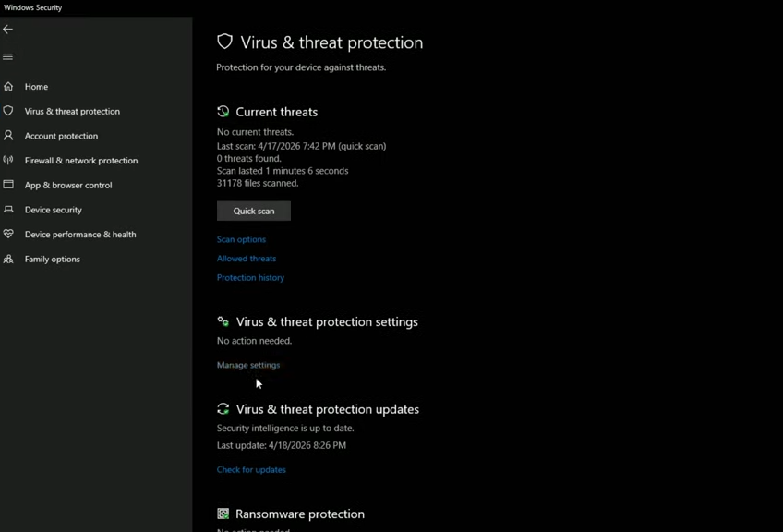Open the Family options section

(x=53, y=260)
